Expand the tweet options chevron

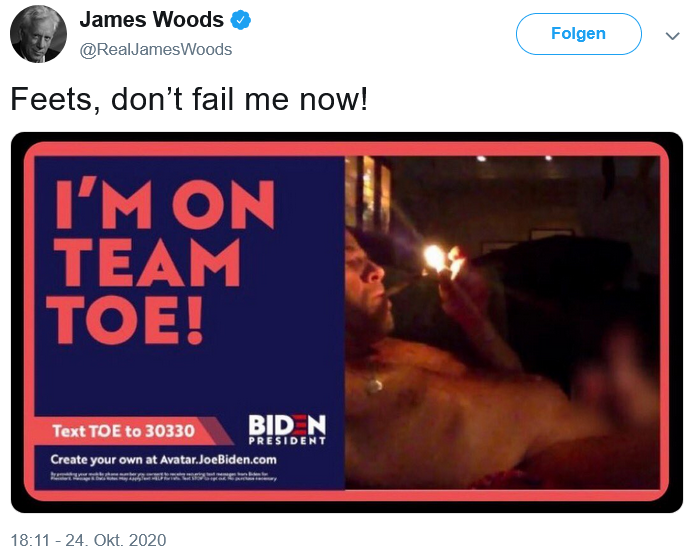click(672, 35)
